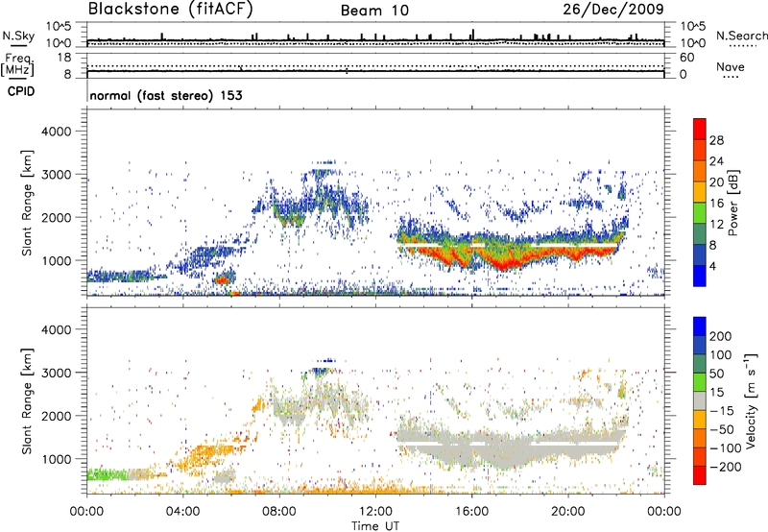Image resolution: width=768 pixels, height=532 pixels.
Task: Click the '3000' tick in power panel
Action: tap(56, 175)
